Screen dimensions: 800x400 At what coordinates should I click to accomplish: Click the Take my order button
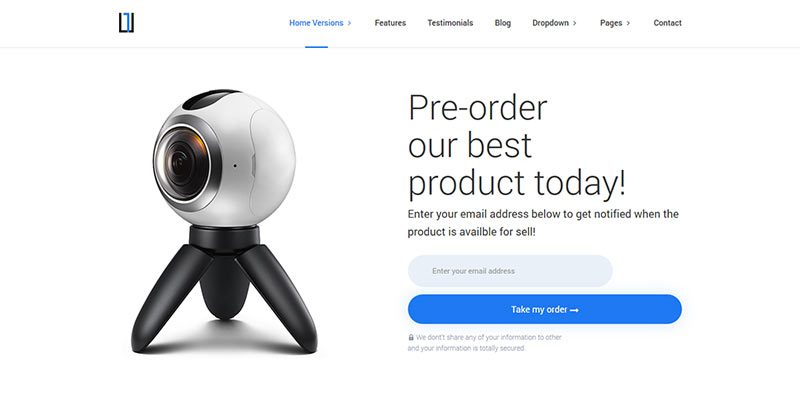click(544, 309)
